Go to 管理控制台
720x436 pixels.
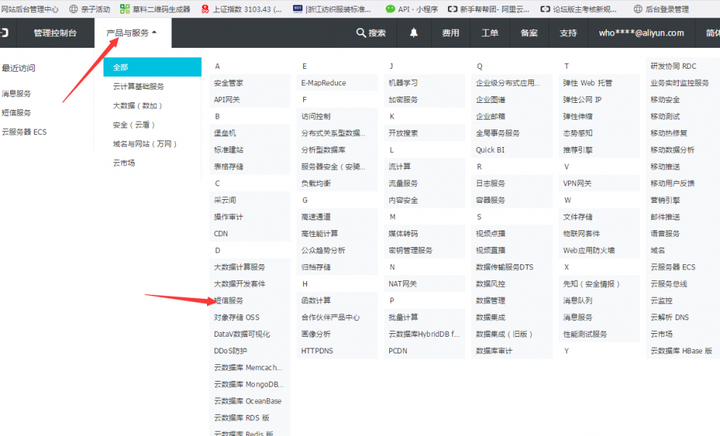pos(55,33)
